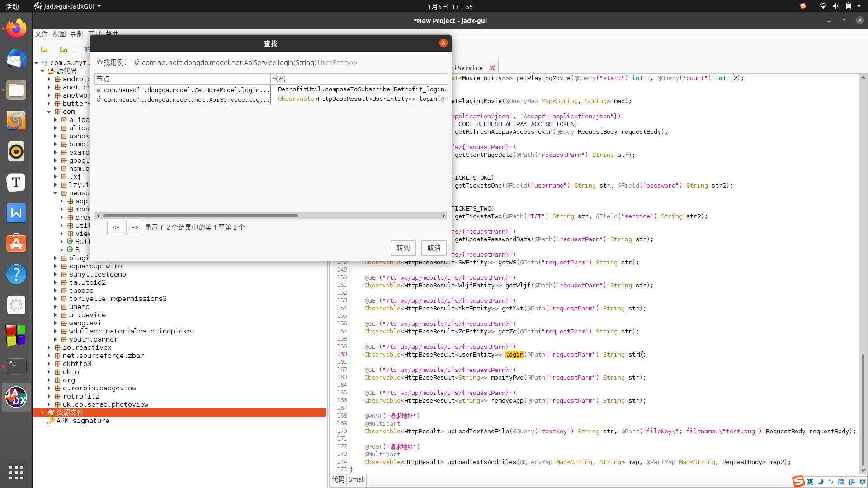Open 活动 activities overview
Viewport: 868px width, 488px height.
pyautogui.click(x=12, y=6)
